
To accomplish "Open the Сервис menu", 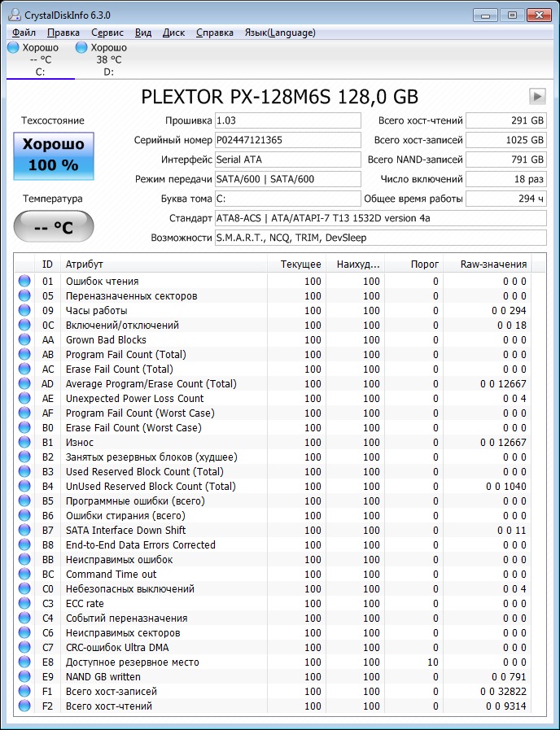I will (107, 33).
